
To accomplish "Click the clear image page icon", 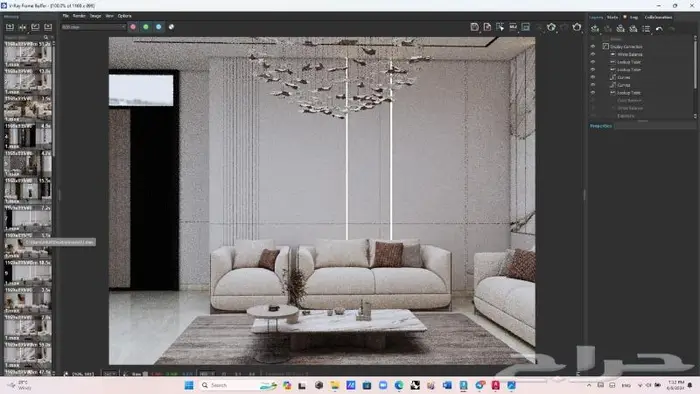I will 488,27.
